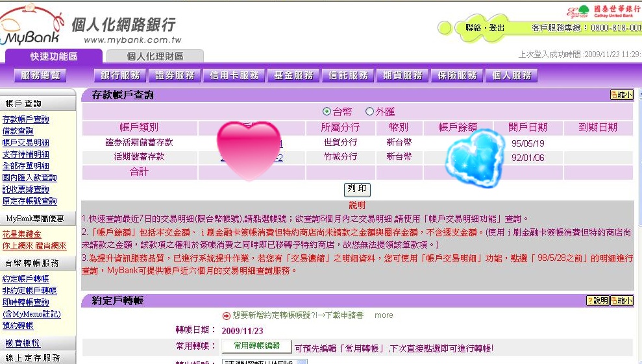Viewport: 642px width, 364px height.
Task: Click 常用轉帳編輯 button
Action: pos(256,346)
